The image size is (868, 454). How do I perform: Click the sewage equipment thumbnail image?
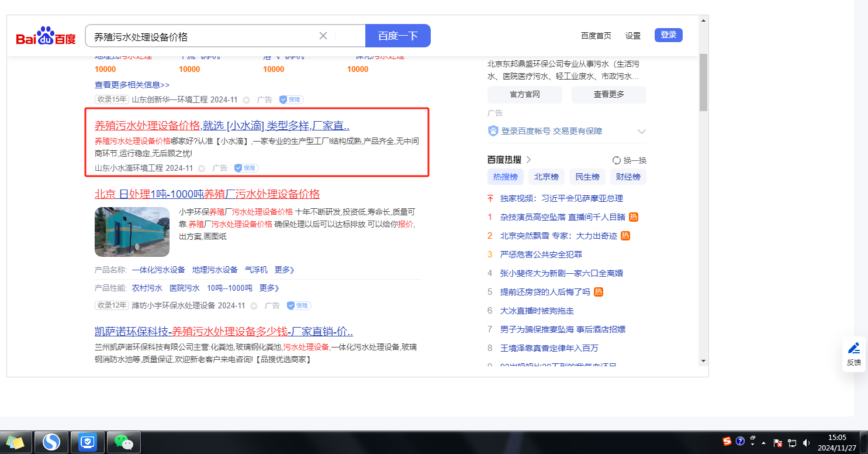[132, 232]
